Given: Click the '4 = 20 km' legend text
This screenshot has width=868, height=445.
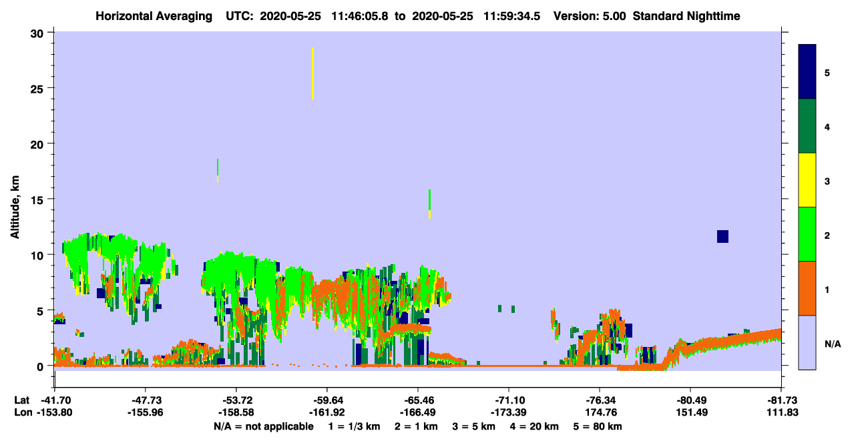Looking at the screenshot, I should (x=535, y=426).
